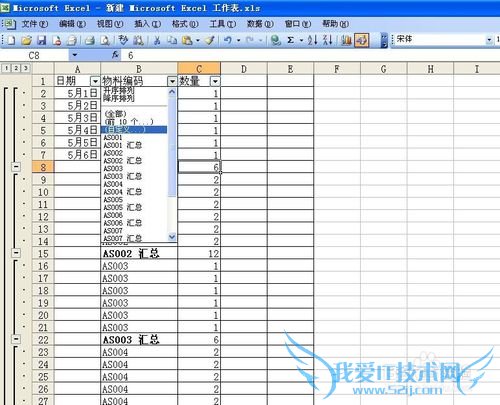
Task: Open the Research tool icon
Action: pos(138,40)
